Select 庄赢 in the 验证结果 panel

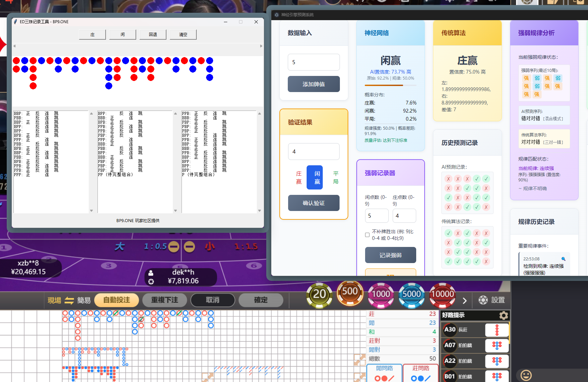[298, 177]
